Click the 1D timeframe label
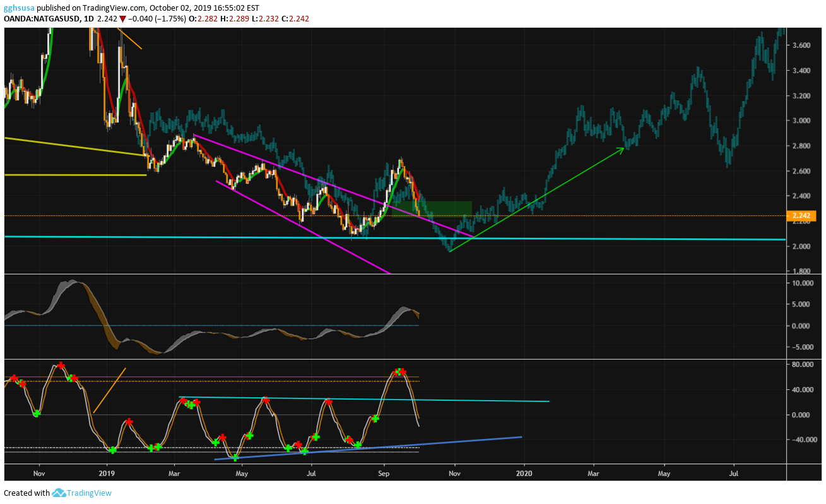This screenshot has height=504, width=826. [89, 19]
